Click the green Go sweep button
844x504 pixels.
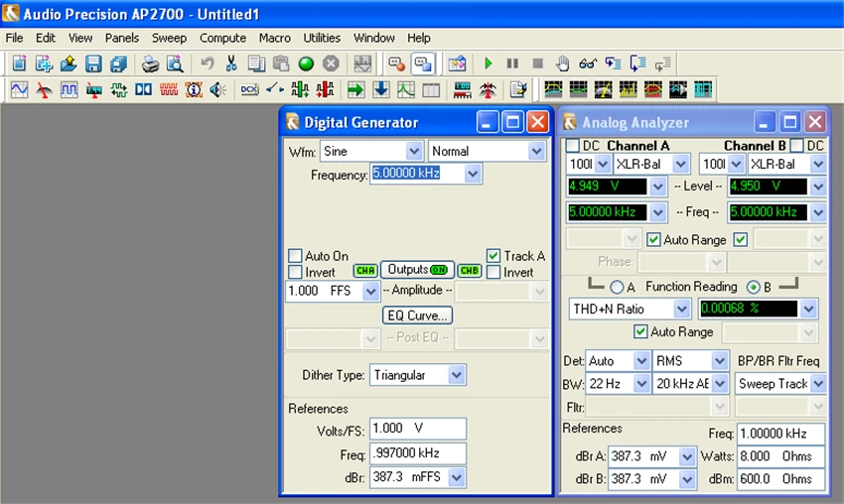coord(306,63)
